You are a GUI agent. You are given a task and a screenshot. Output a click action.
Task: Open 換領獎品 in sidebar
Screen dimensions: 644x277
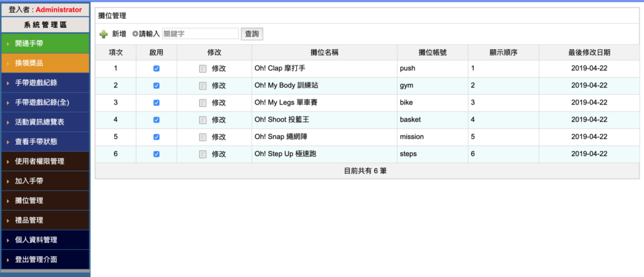click(45, 64)
